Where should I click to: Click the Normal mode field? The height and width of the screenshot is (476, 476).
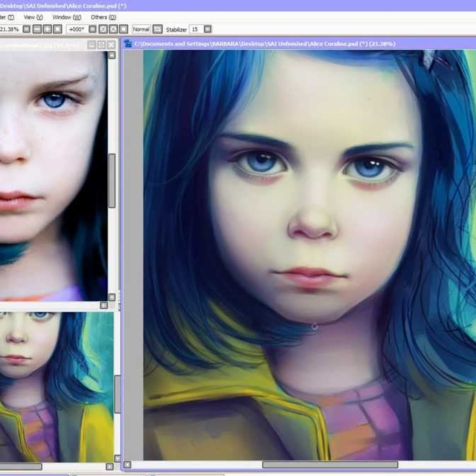(141, 29)
